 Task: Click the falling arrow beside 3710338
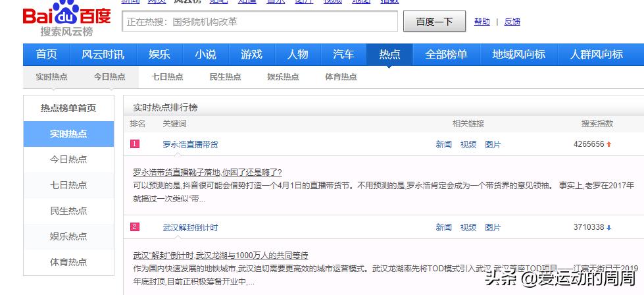point(608,227)
